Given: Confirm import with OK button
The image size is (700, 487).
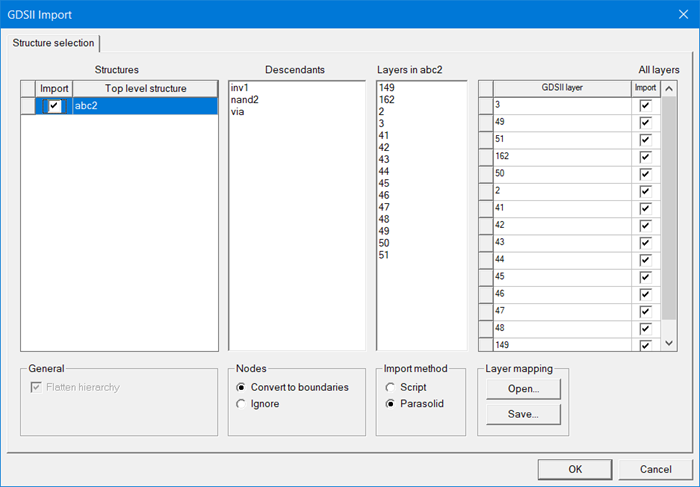Looking at the screenshot, I should point(575,469).
